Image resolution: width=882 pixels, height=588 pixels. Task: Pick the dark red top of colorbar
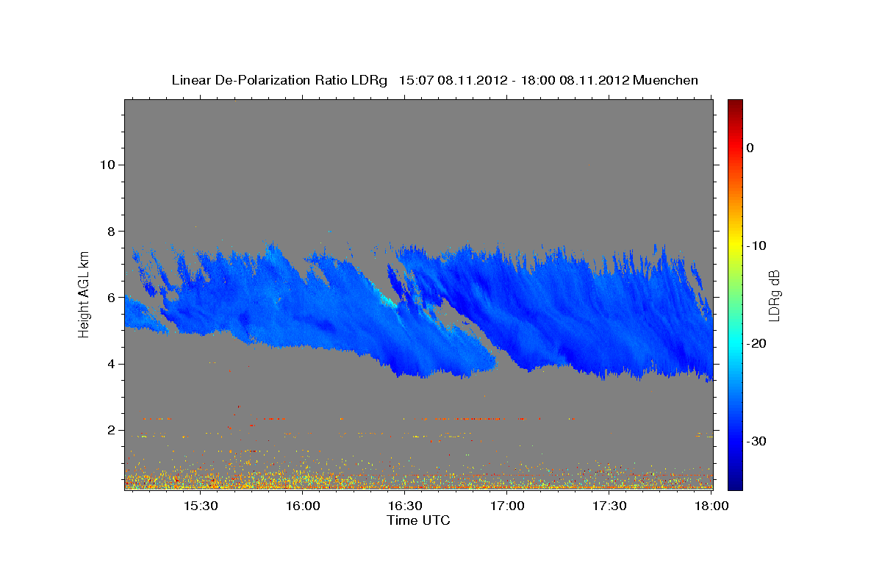734,105
